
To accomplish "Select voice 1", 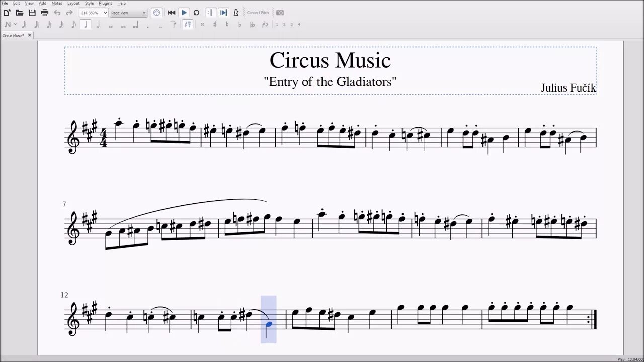I will pos(277,24).
